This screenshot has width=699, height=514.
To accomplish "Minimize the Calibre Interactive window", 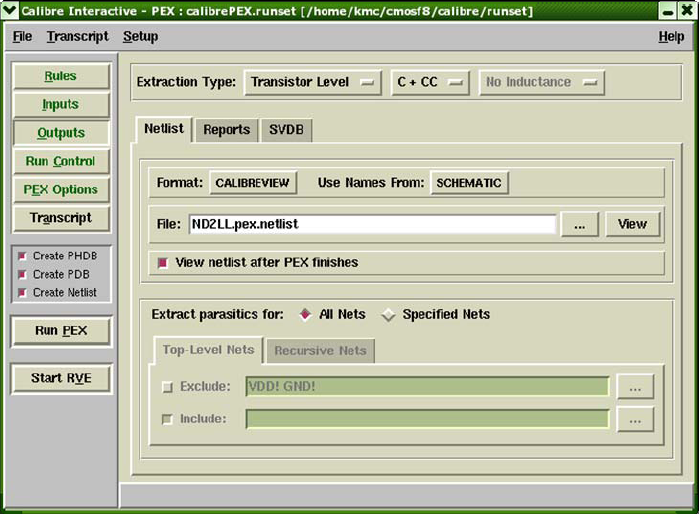I will [x=668, y=10].
